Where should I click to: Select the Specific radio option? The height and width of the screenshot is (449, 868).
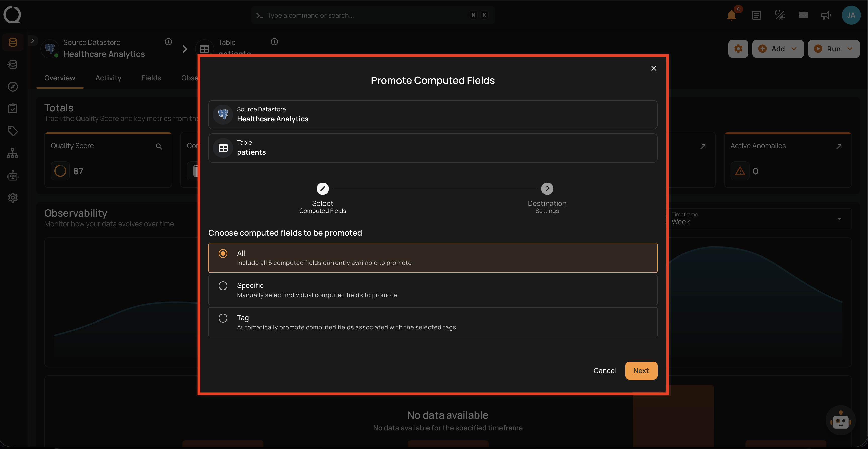click(223, 286)
